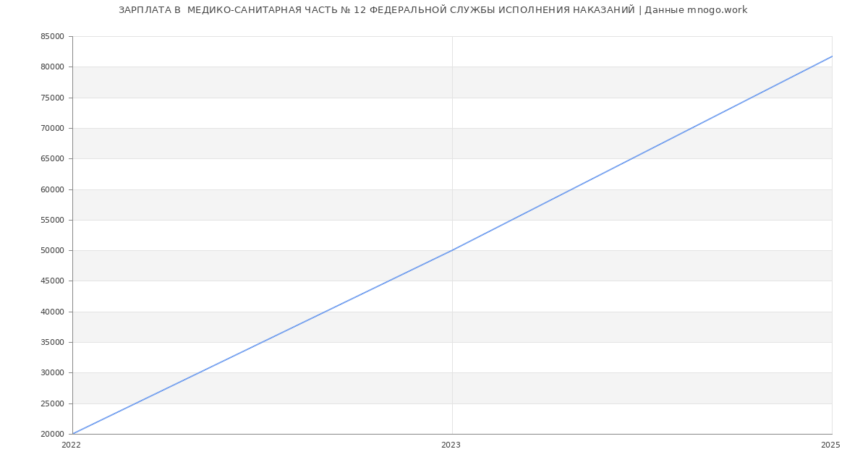Image resolution: width=868 pixels, height=470 pixels.
Task: Select the 35000 y-axis label
Action: tap(52, 343)
